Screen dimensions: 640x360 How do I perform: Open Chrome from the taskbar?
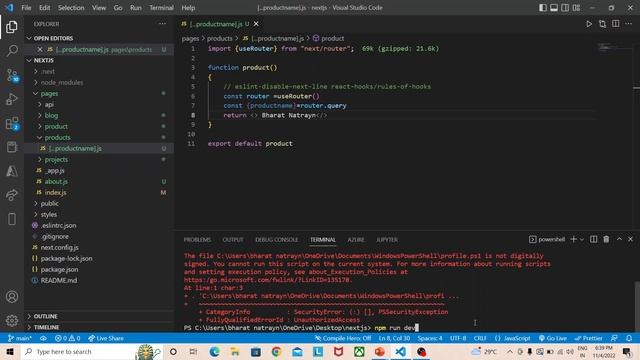(276, 352)
